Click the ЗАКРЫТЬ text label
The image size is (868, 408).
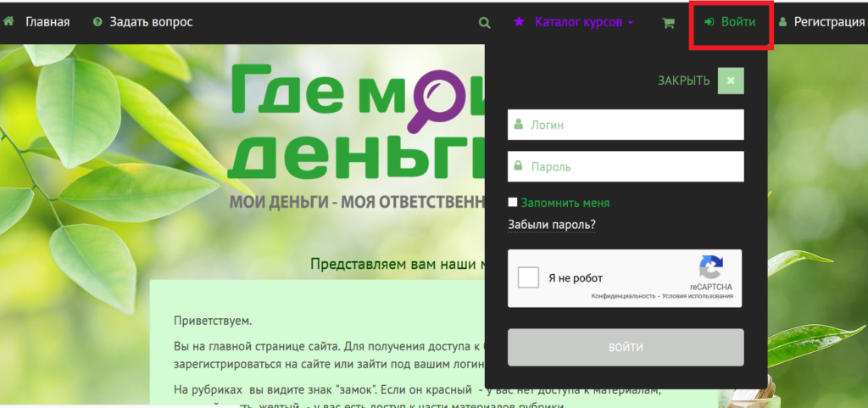point(684,81)
